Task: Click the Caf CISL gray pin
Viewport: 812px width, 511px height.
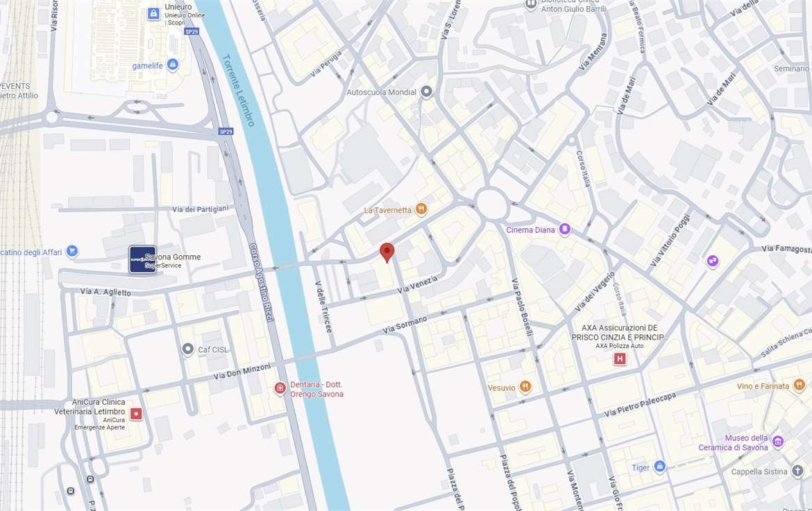Action: [x=188, y=349]
